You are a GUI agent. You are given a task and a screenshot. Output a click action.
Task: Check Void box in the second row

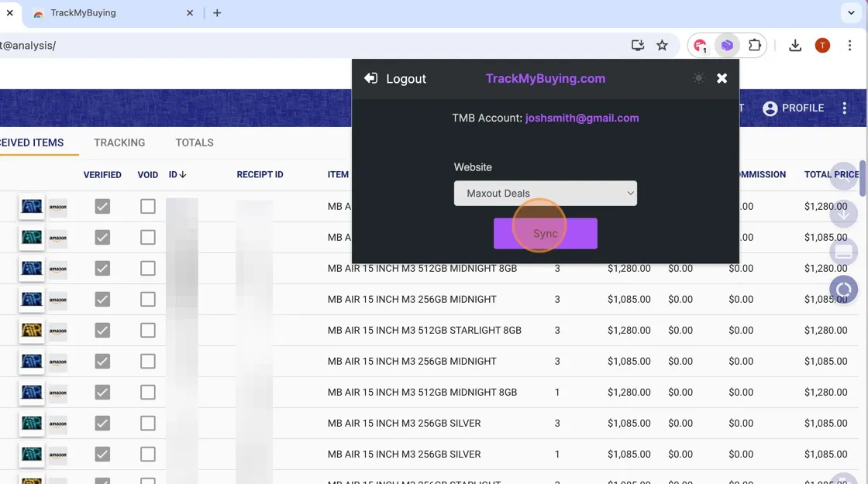148,237
